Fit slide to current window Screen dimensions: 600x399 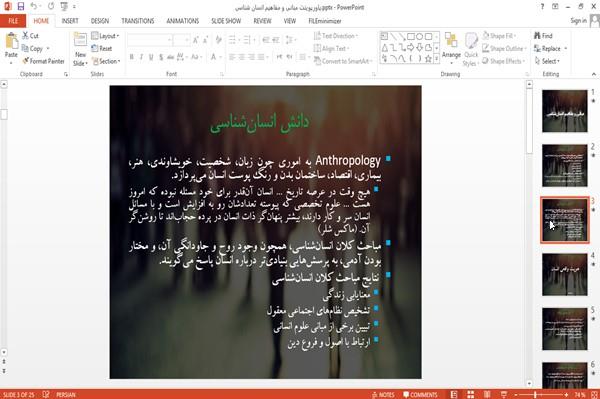(594, 395)
